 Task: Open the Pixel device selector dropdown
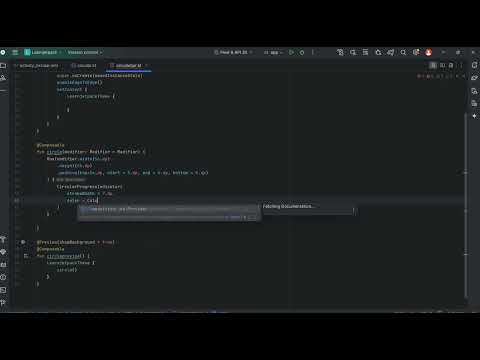pos(233,52)
